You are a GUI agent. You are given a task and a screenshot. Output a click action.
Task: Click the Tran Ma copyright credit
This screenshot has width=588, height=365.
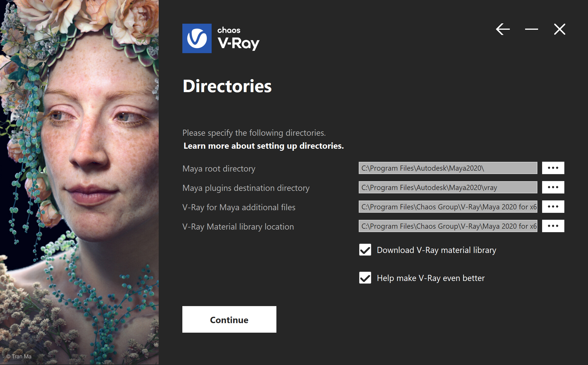coord(19,356)
